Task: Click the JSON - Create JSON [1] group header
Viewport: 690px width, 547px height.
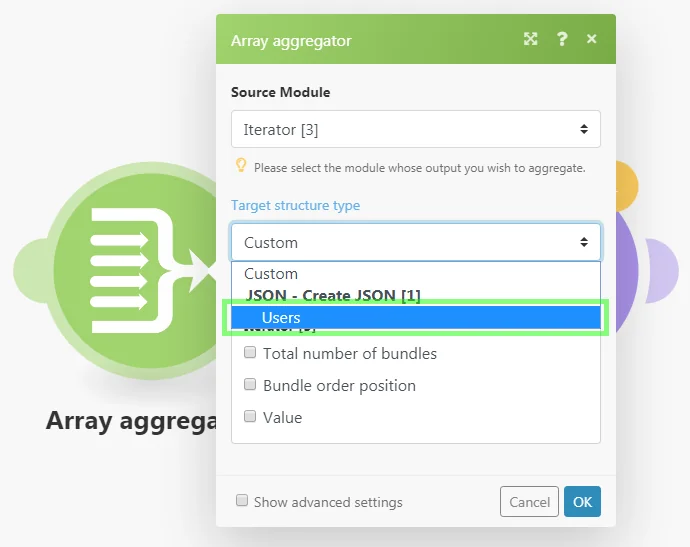Action: [x=333, y=295]
